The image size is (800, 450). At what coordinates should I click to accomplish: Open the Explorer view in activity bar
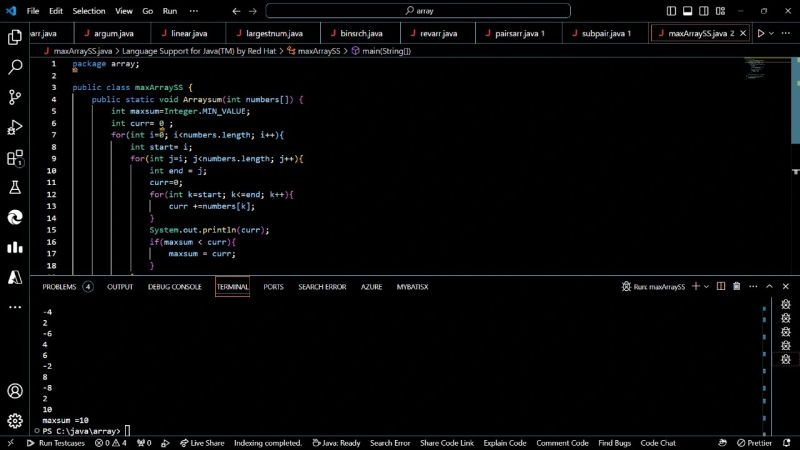15,37
